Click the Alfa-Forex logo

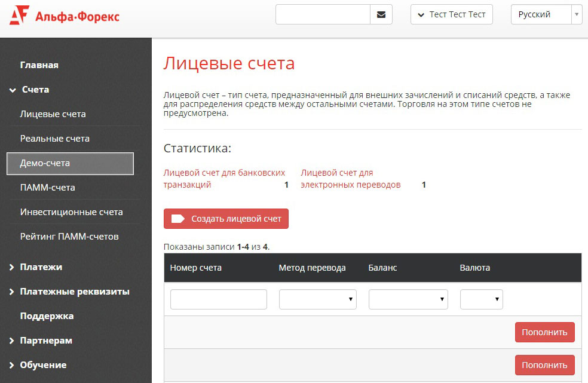pyautogui.click(x=65, y=16)
